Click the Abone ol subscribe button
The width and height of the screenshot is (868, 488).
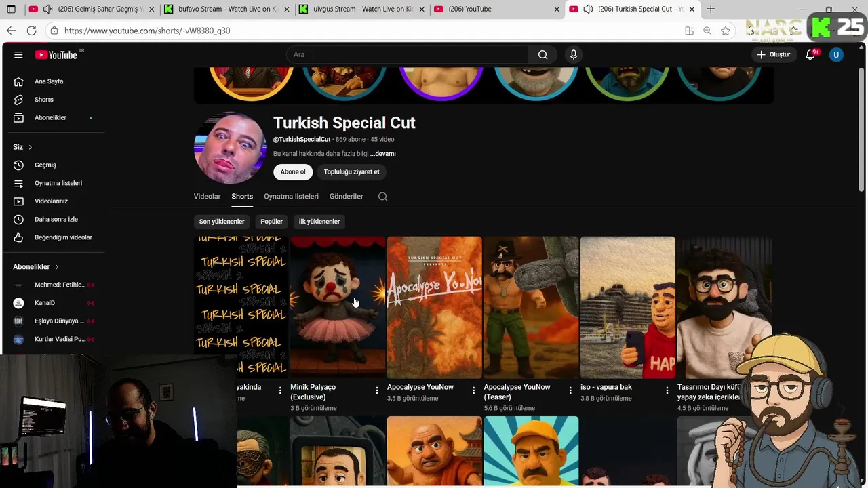(293, 172)
